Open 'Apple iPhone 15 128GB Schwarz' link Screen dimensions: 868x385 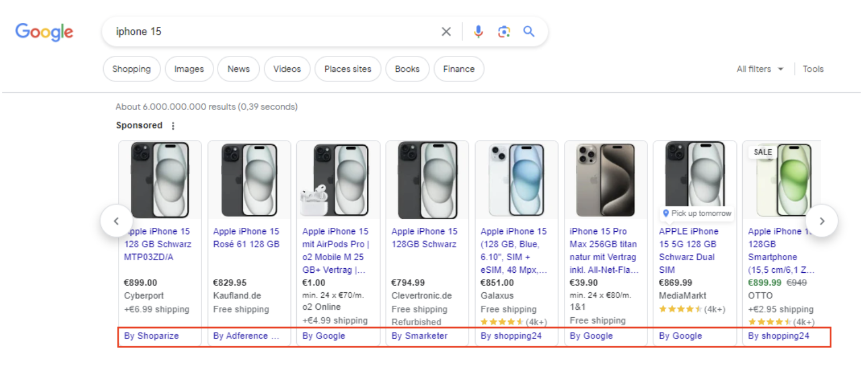point(425,238)
